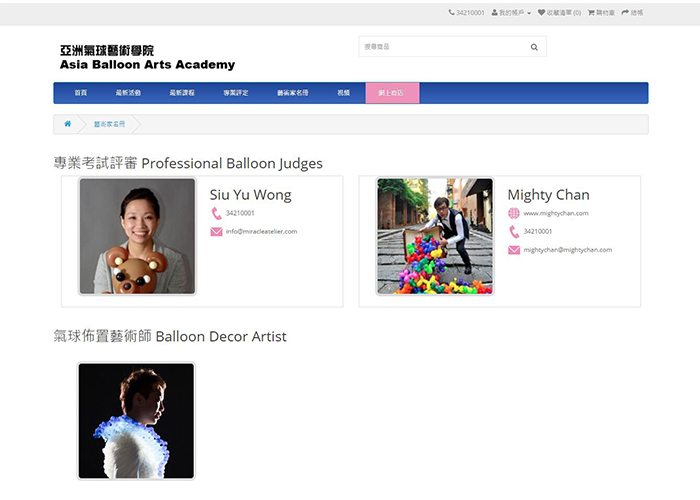Select the 首頁 home menu item
Screen dimensions: 700x500
click(81, 93)
